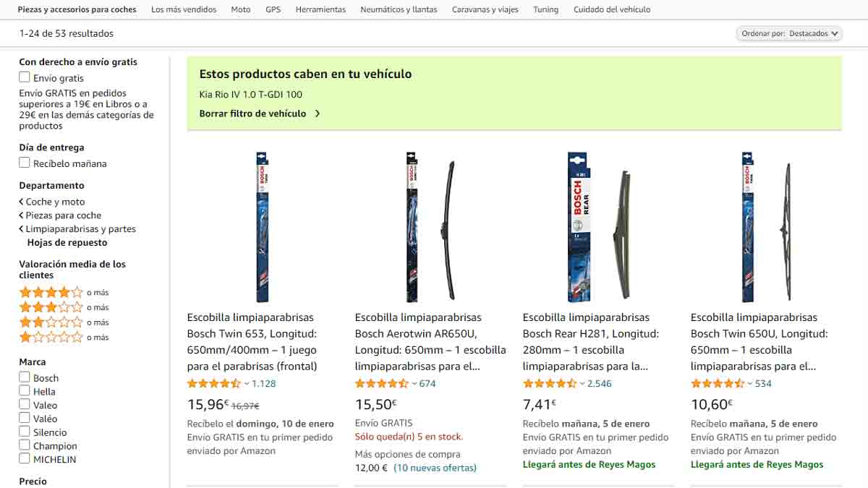This screenshot has height=488, width=868.
Task: Expand rating popover arrow for Bosch Aerotwin AR650U
Action: coord(414,384)
